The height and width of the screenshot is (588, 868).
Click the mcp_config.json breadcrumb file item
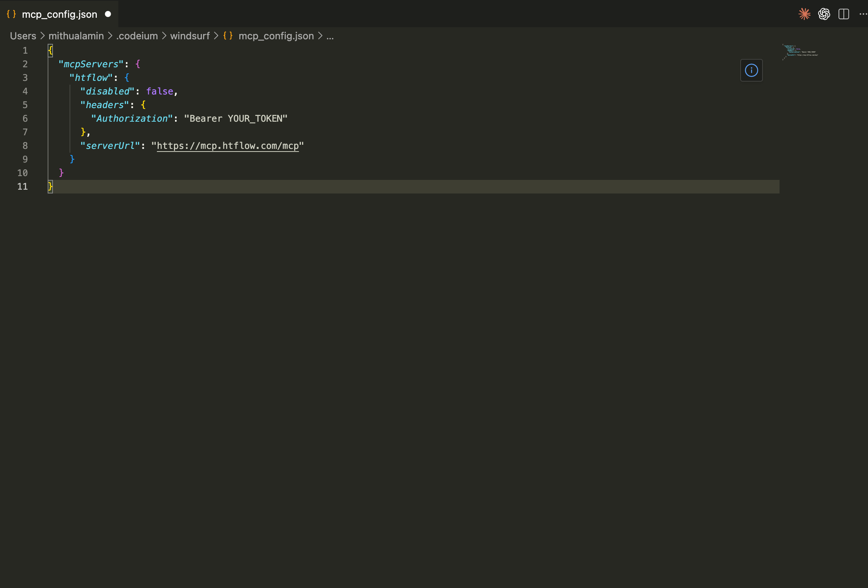point(276,36)
